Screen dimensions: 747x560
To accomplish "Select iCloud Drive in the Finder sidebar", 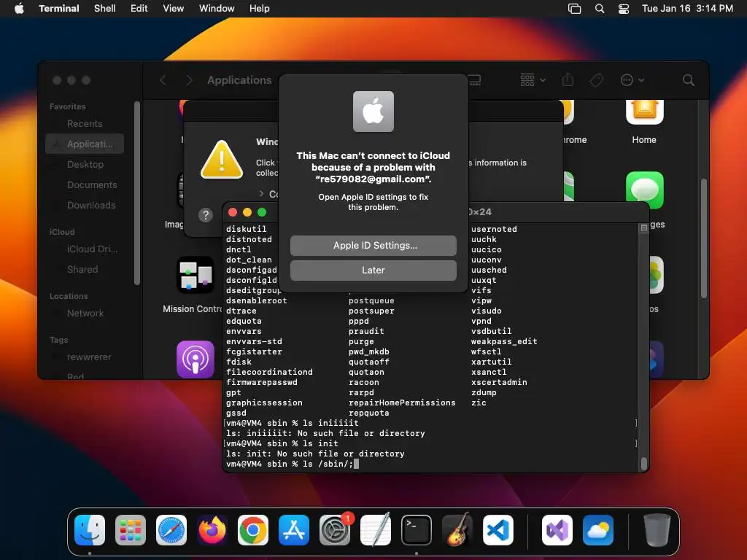I will 85,249.
